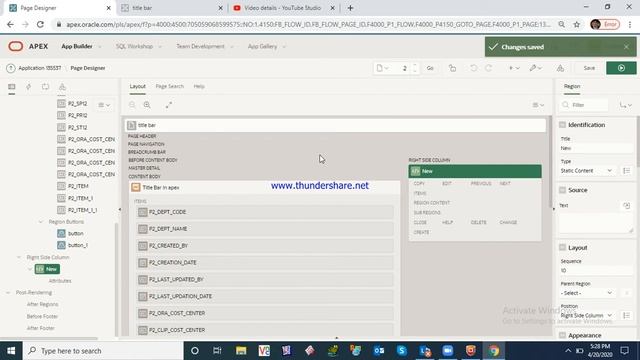Open Chrome from the taskbar
This screenshot has height=360, width=640.
(493, 351)
